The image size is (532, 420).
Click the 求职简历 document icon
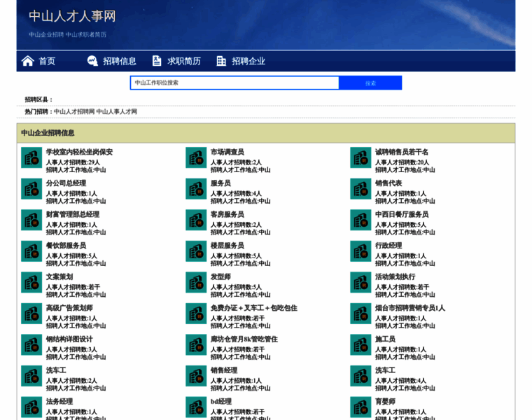157,61
